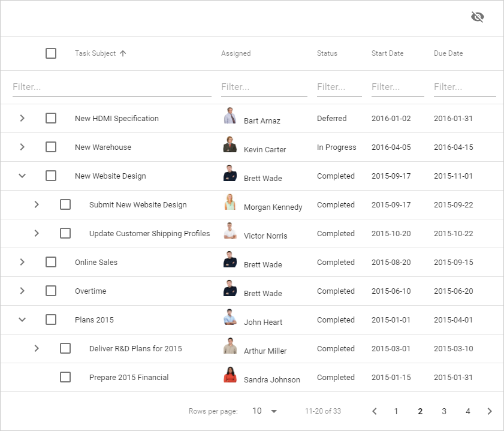Collapse the New Website Design row
Image resolution: width=504 pixels, height=431 pixels.
pos(22,176)
